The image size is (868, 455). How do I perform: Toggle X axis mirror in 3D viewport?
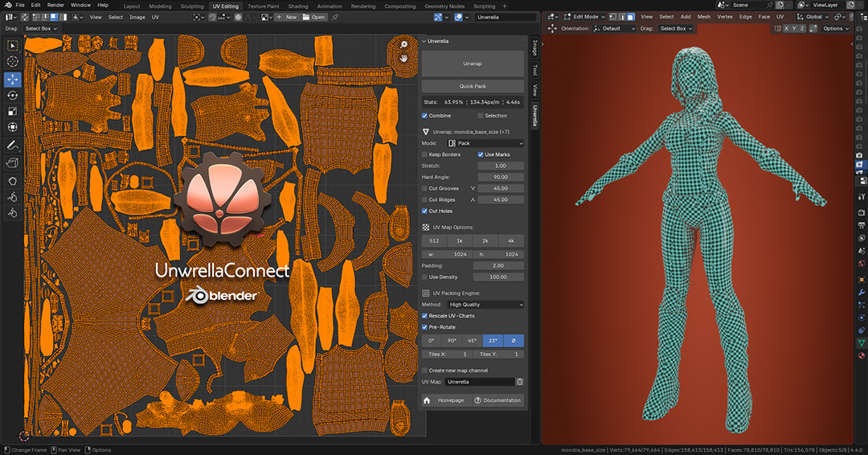(786, 28)
